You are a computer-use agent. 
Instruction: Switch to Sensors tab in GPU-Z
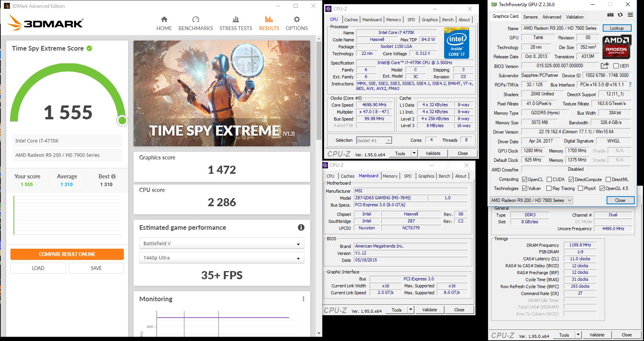click(530, 17)
